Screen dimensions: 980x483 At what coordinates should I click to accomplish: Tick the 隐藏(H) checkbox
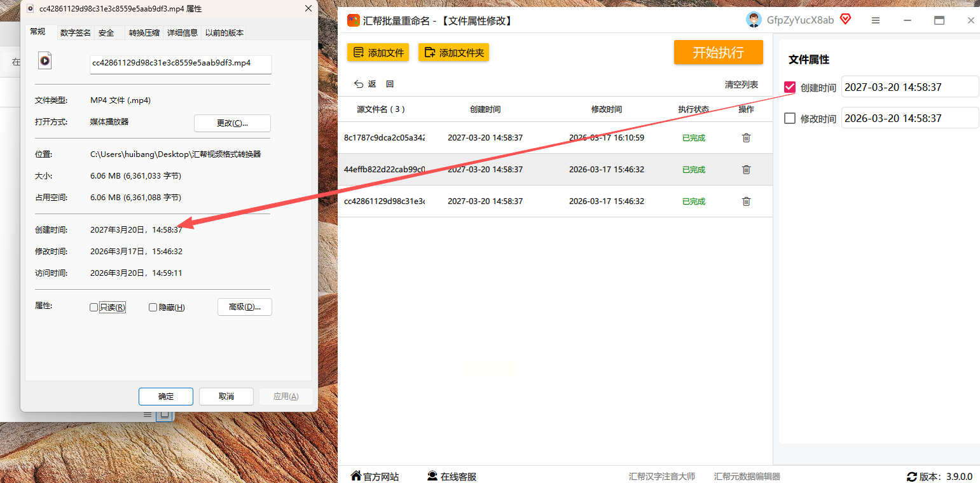click(x=153, y=308)
